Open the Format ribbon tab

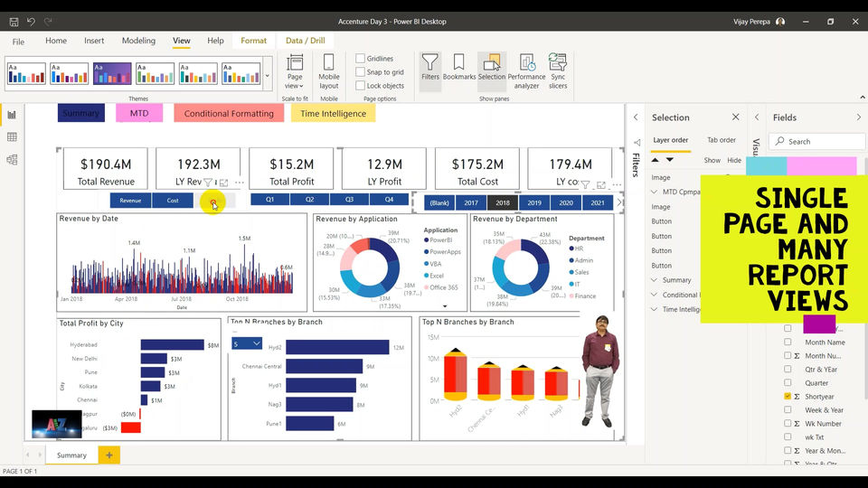point(253,41)
